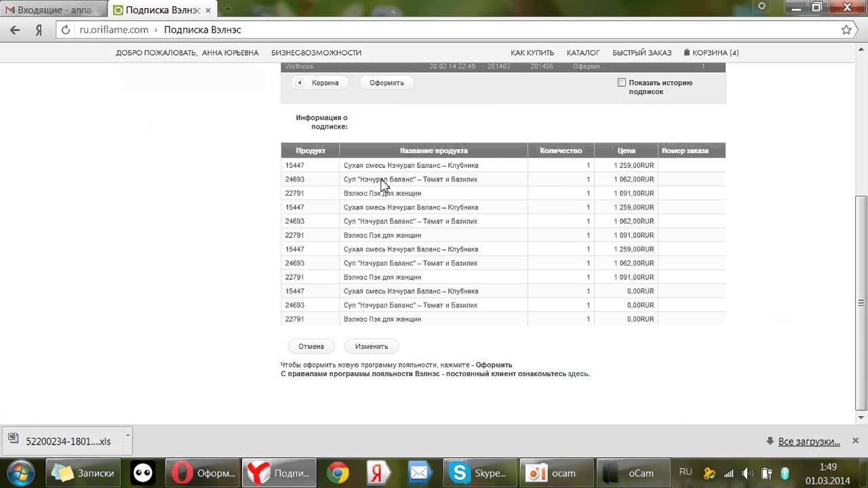Viewport: 868px width, 488px height.
Task: Click the page vertical scrollbar thumb
Action: (x=862, y=302)
